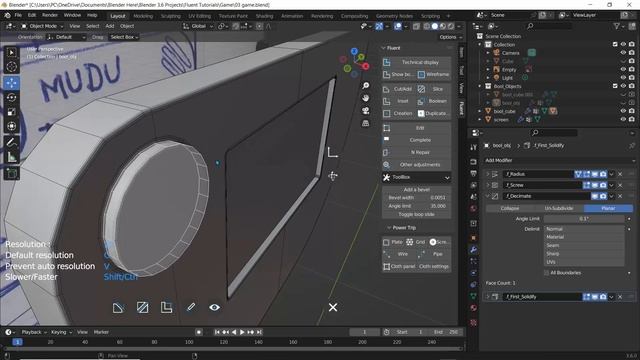Hide screen object with eye icon

click(x=623, y=120)
